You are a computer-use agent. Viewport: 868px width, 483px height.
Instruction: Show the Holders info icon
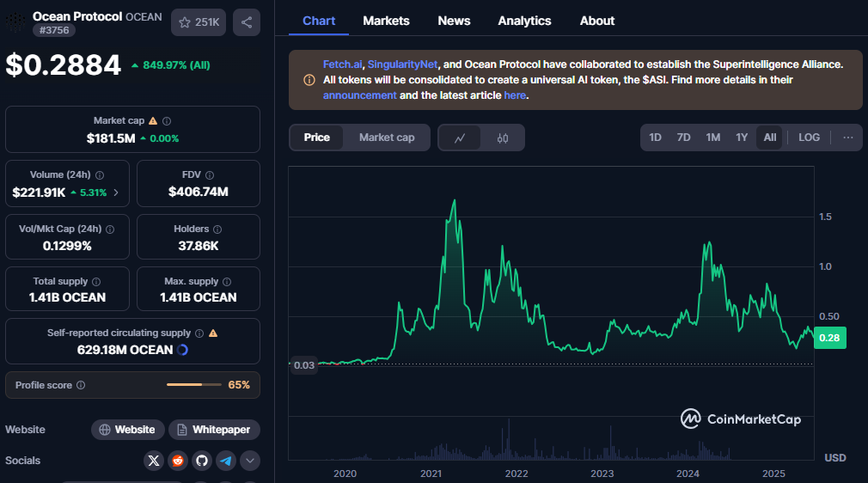point(217,229)
